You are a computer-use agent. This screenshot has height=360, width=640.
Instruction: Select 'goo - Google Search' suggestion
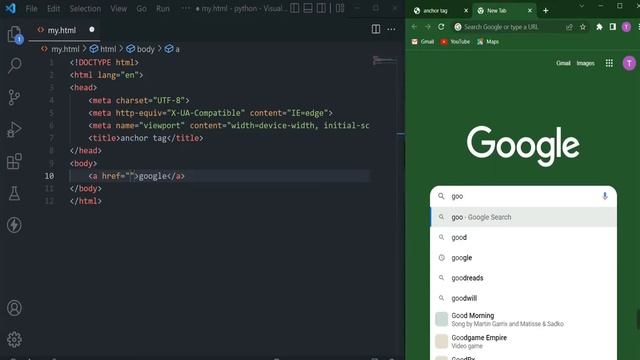click(523, 217)
